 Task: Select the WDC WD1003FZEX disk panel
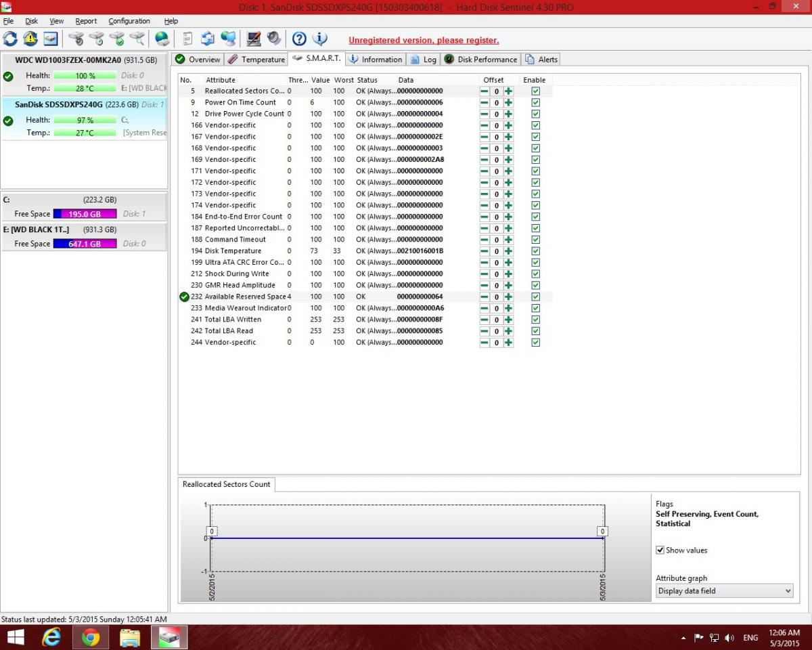tap(84, 74)
